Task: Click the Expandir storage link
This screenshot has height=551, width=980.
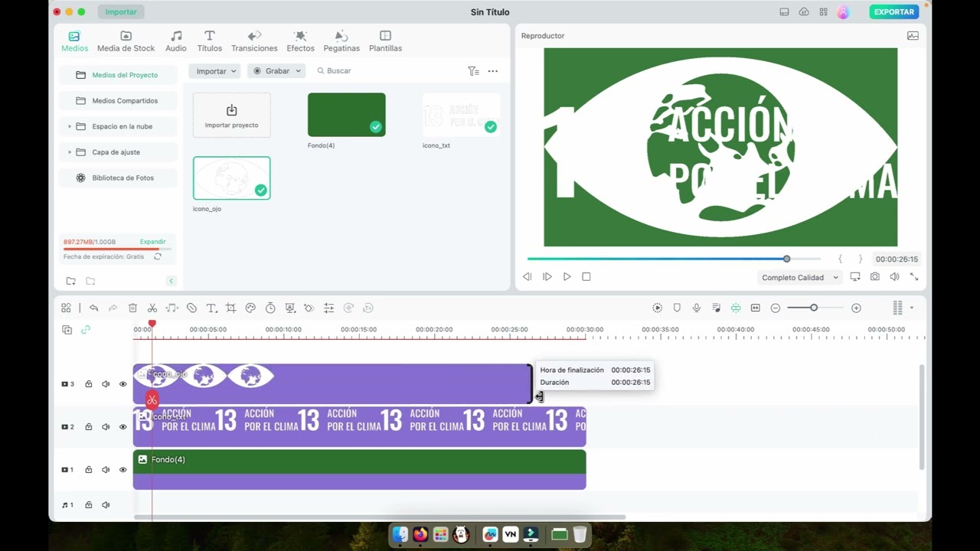Action: click(x=153, y=242)
